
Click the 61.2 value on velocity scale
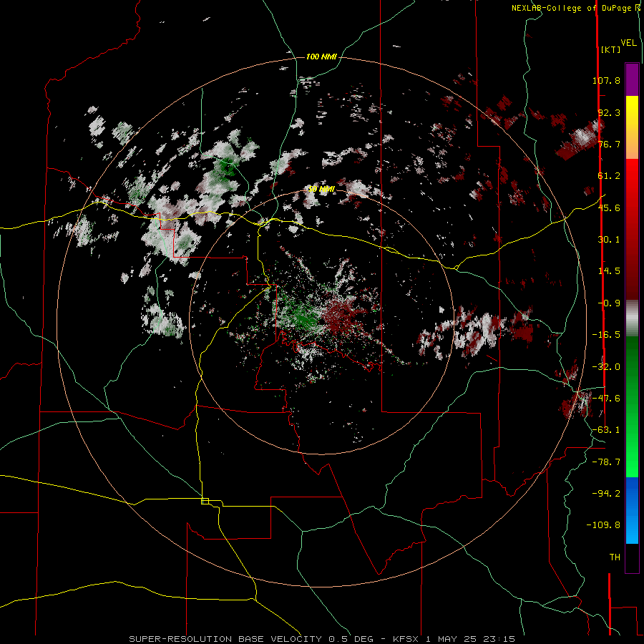coord(609,176)
